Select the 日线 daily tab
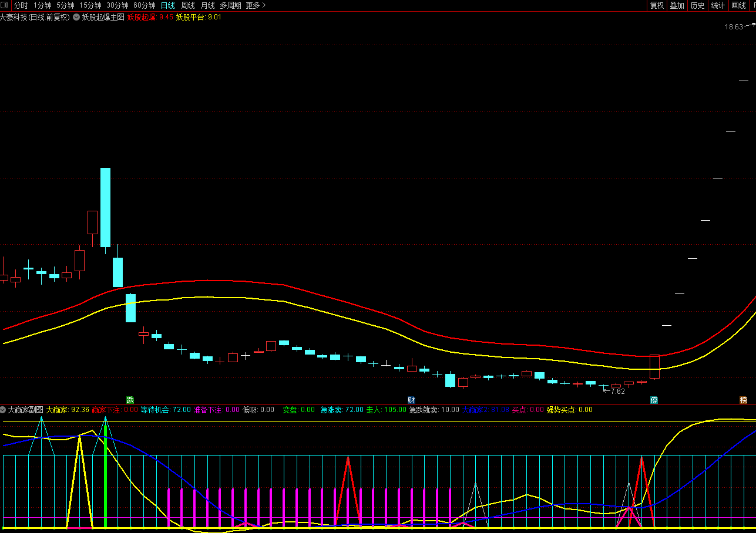This screenshot has height=533, width=756. [168, 5]
